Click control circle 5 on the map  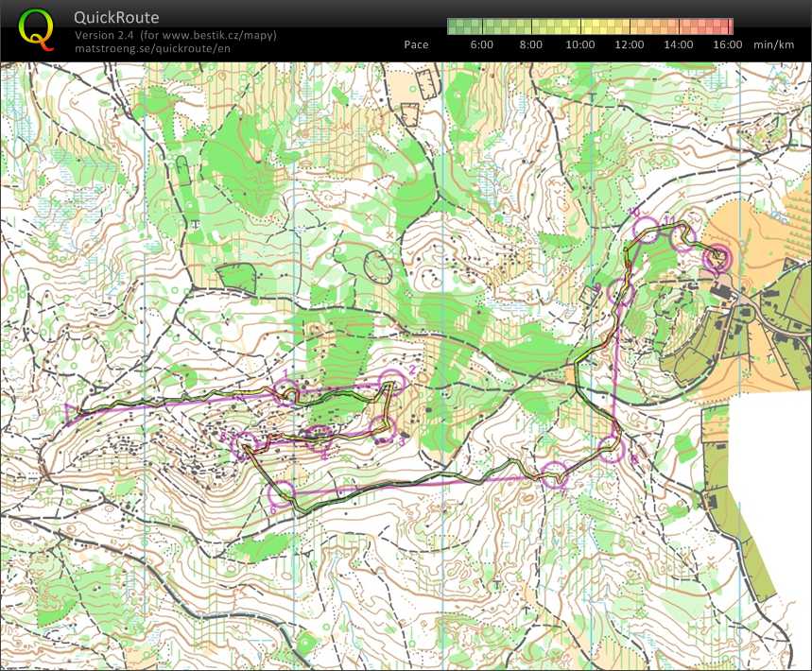point(245,443)
